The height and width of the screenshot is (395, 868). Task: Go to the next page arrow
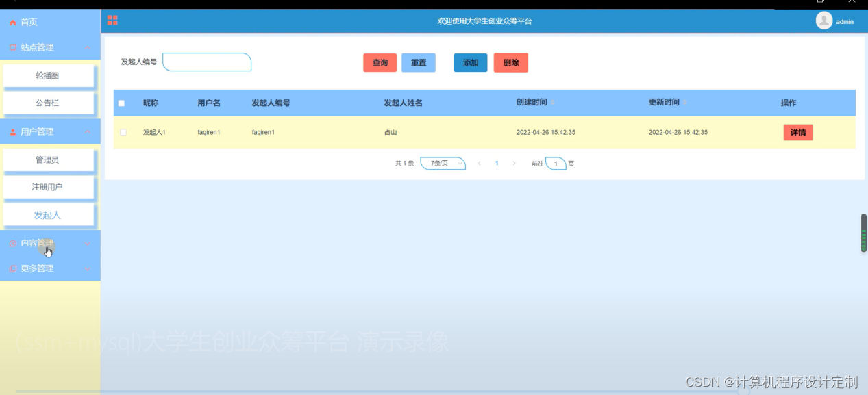514,164
